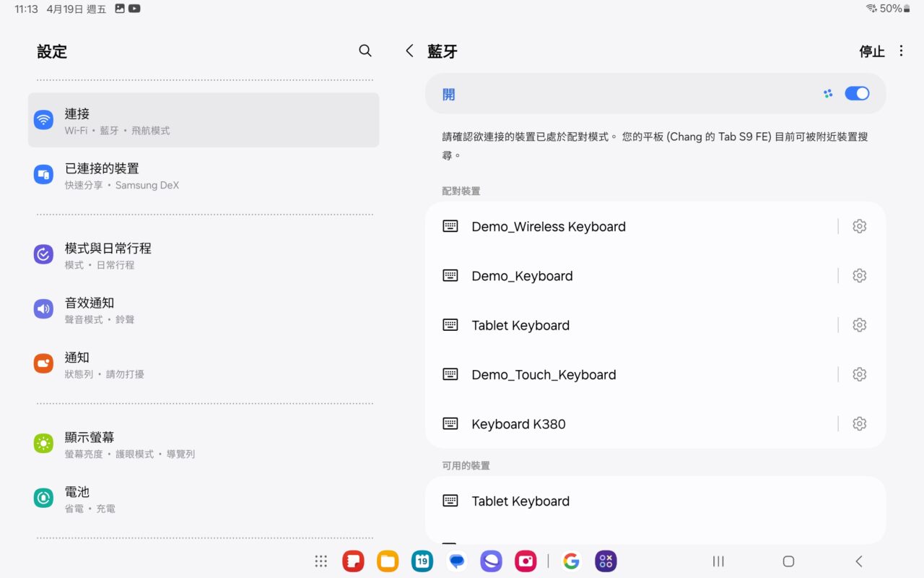Open gear settings for Demo_Wireless Keyboard
Viewport: 924px width, 578px height.
tap(859, 226)
